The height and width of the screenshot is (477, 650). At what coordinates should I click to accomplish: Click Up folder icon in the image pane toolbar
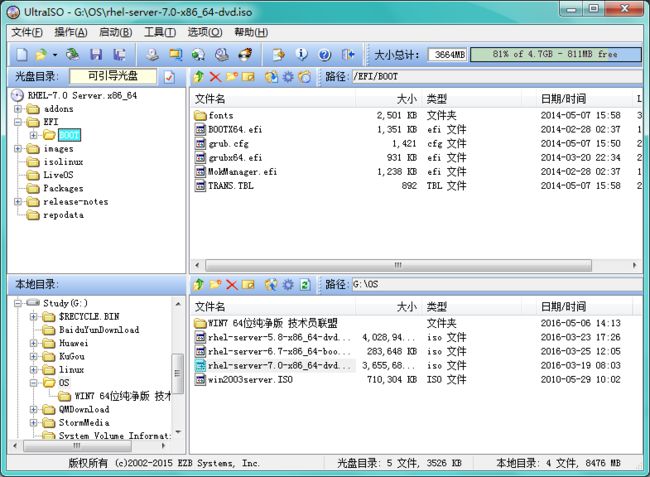coord(199,77)
